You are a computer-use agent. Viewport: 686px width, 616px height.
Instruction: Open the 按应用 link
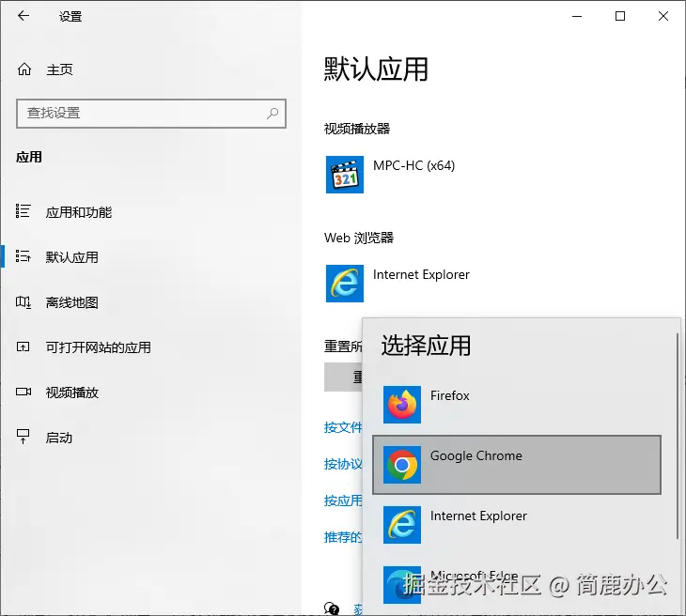(x=343, y=500)
